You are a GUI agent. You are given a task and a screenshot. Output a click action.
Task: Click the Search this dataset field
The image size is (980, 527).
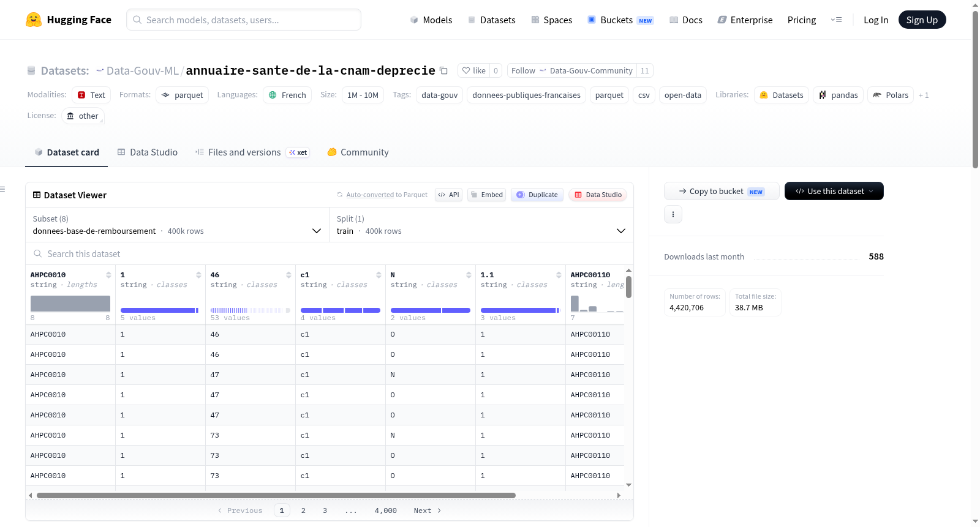(x=330, y=253)
